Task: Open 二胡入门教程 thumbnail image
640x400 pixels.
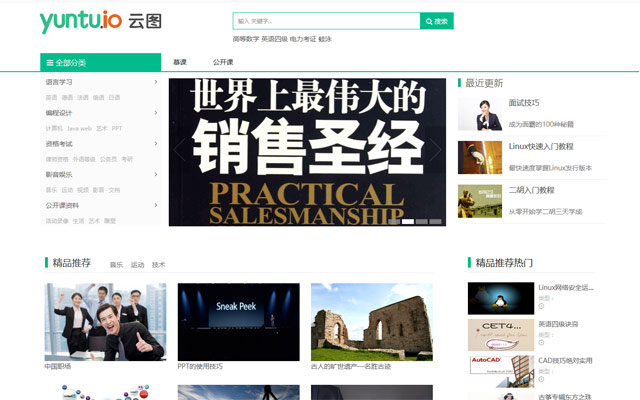Action: pos(480,201)
